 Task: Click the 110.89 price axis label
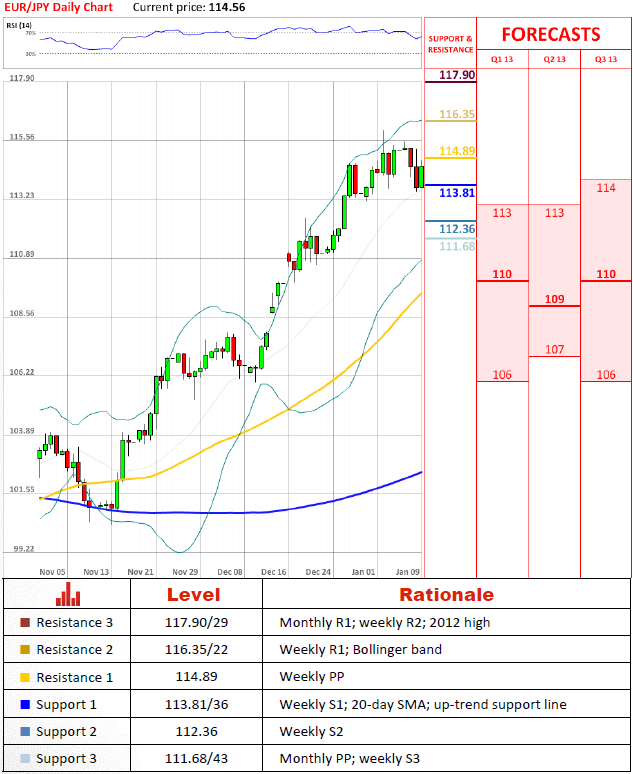click(22, 254)
